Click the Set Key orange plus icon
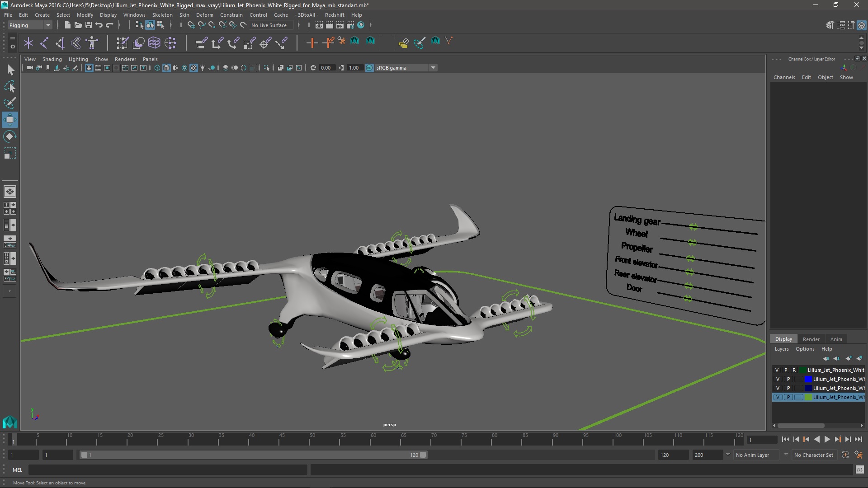The width and height of the screenshot is (868, 488). coord(312,43)
